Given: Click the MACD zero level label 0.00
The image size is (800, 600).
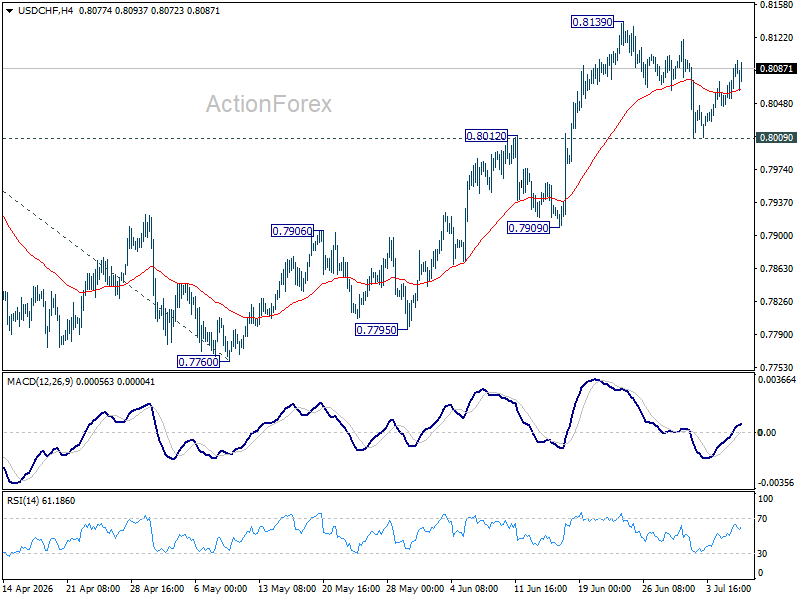Looking at the screenshot, I should click(767, 433).
